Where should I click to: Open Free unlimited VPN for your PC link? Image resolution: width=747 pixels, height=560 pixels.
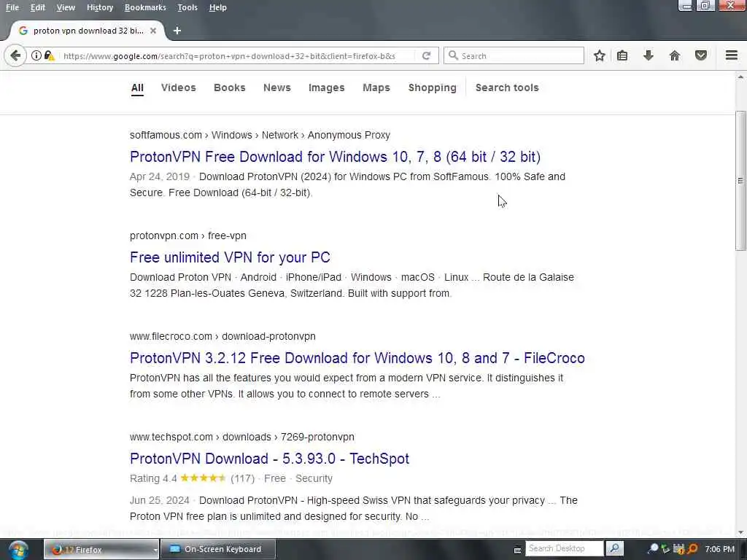pos(230,257)
